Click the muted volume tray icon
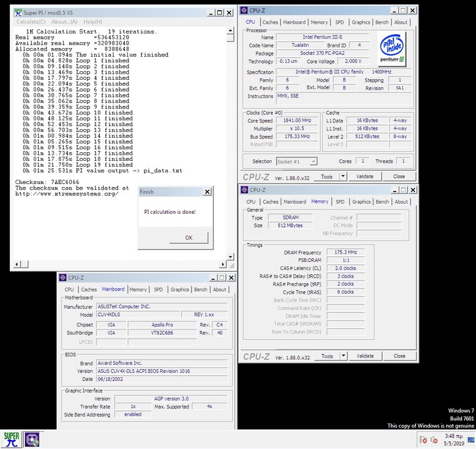 [434, 440]
